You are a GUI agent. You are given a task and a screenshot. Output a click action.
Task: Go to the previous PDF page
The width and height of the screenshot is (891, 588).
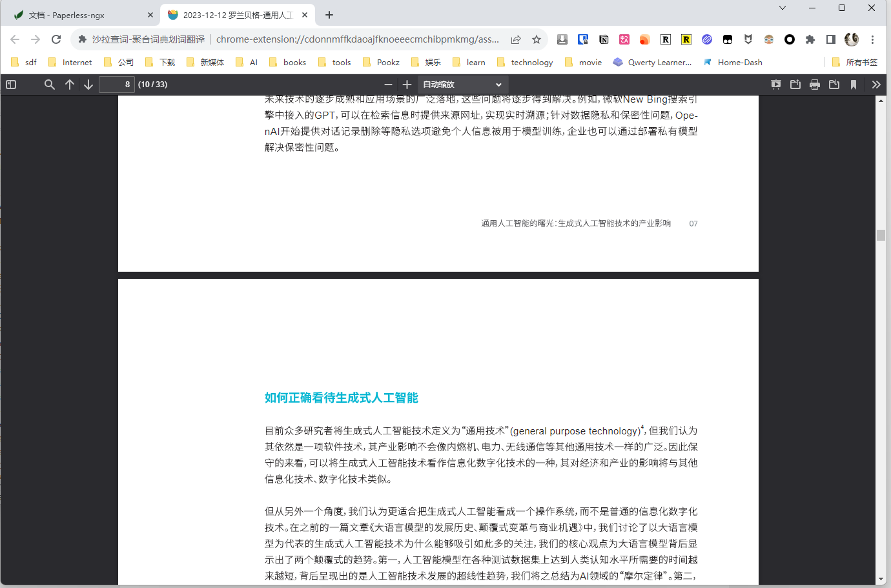(70, 85)
